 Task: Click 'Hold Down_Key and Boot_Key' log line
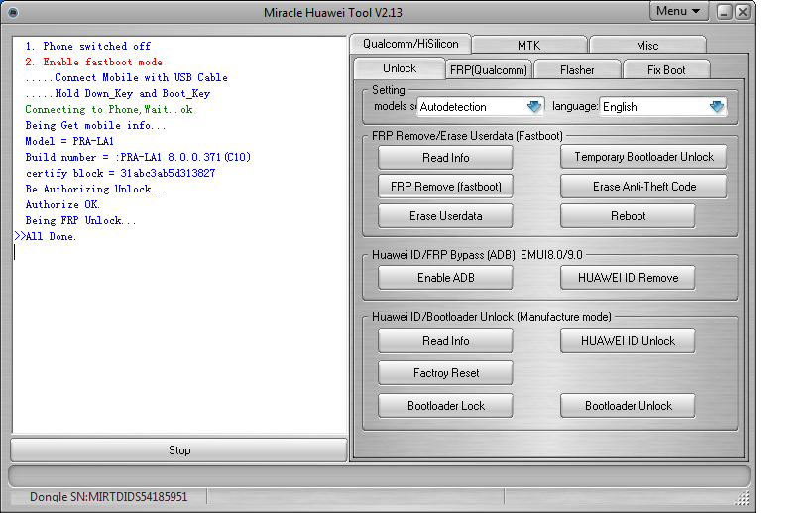point(118,94)
